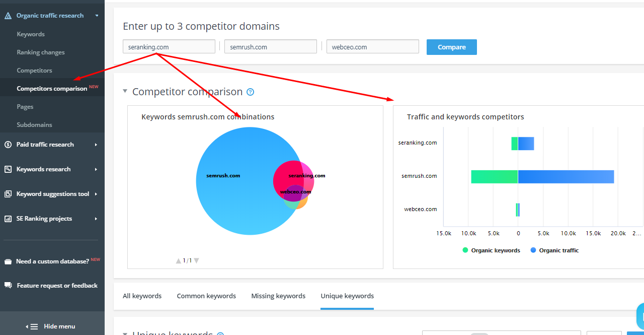Click seranking.com blue organic traffic bar
The image size is (644, 335).
[x=526, y=144]
